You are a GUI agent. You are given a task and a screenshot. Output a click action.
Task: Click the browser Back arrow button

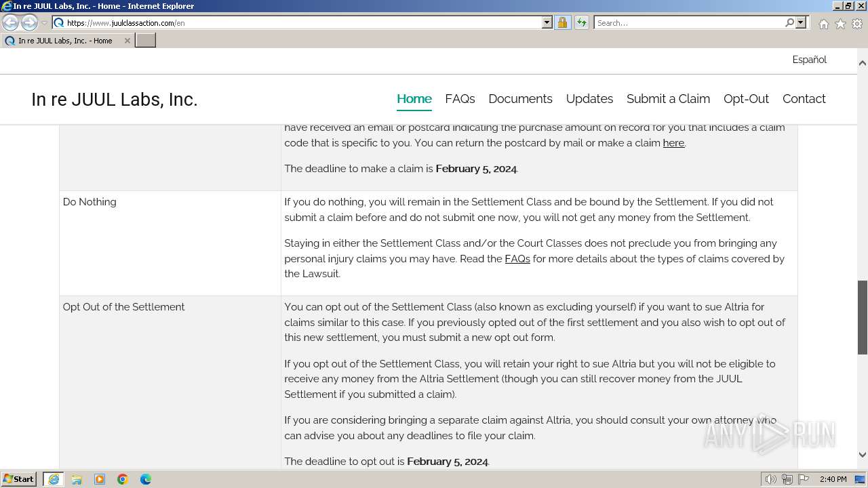pyautogui.click(x=11, y=23)
